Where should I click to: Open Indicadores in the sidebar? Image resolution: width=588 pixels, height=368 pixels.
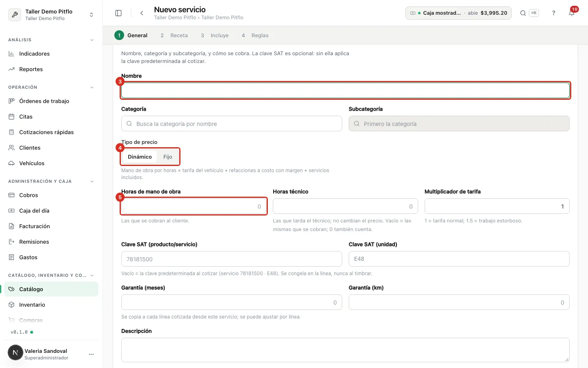point(51,54)
